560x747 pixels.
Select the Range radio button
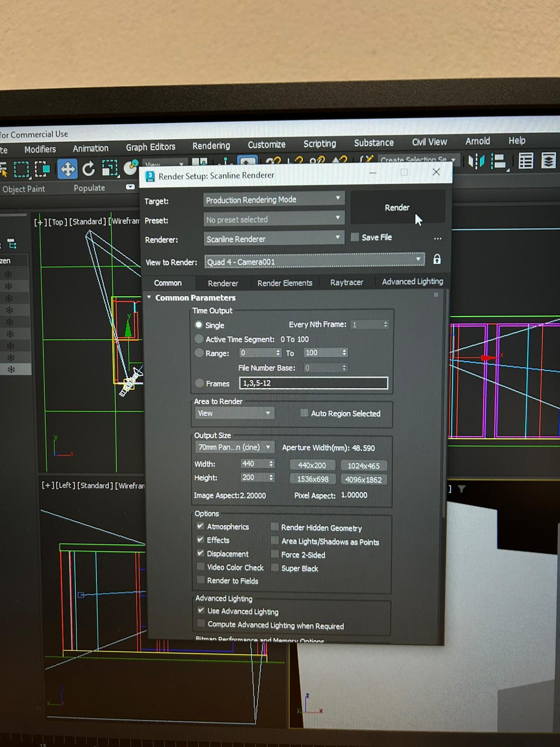point(199,353)
